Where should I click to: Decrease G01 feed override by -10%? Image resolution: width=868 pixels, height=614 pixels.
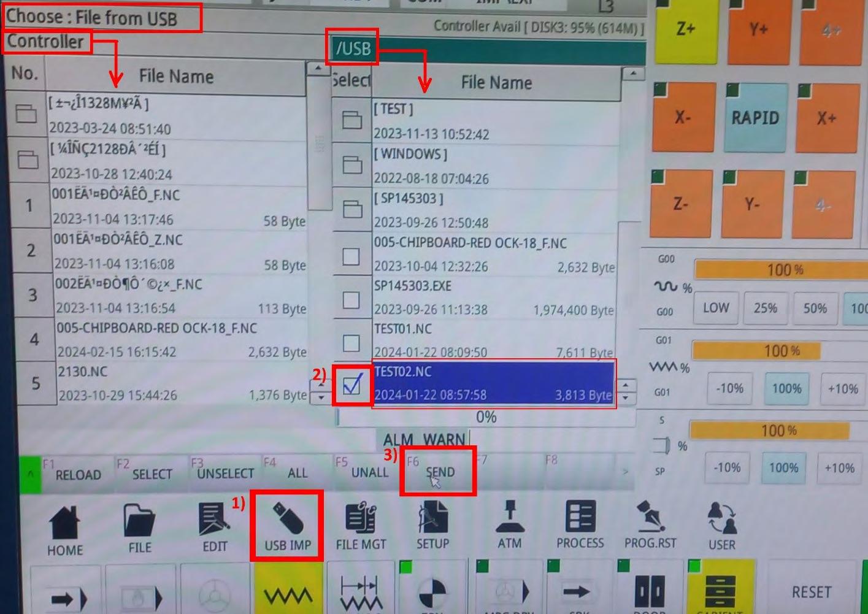tap(729, 388)
